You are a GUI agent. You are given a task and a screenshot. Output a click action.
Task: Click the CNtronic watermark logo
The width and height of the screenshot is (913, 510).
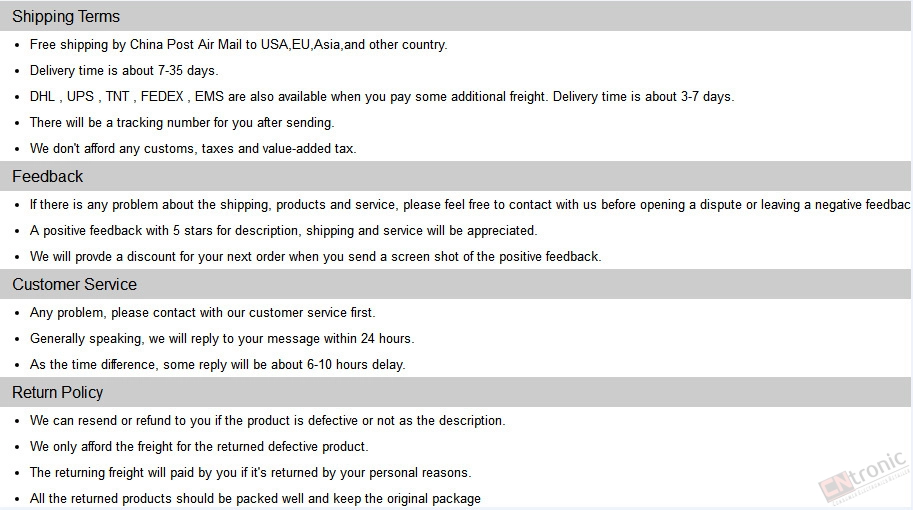point(864,477)
